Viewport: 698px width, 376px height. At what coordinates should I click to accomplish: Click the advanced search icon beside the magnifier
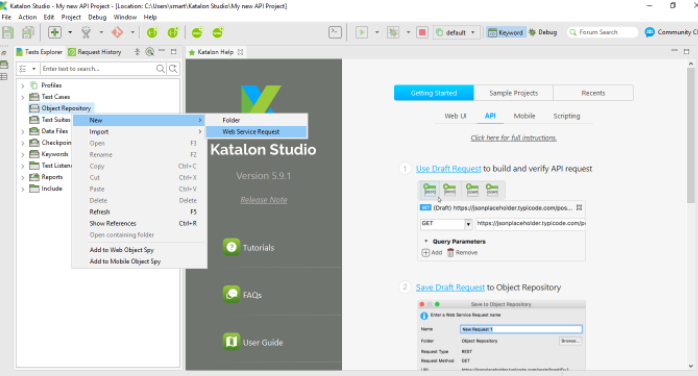(173, 69)
